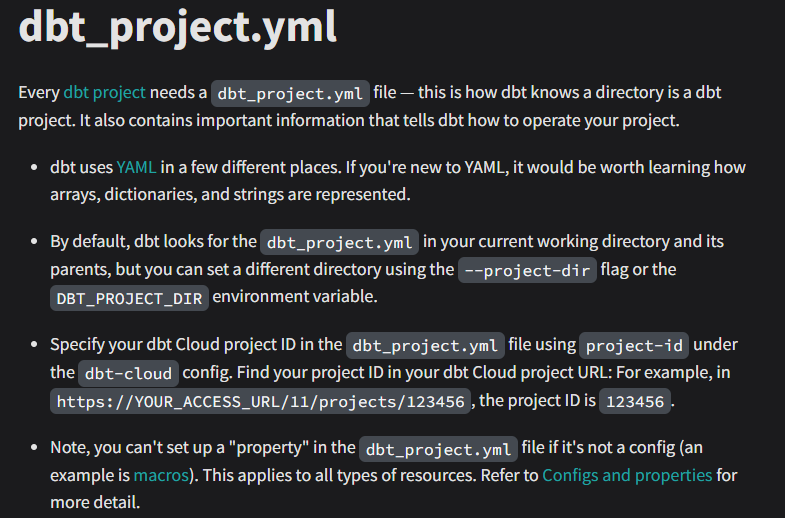This screenshot has height=518, width=785.
Task: Click the "macros" link
Action: pos(161,475)
